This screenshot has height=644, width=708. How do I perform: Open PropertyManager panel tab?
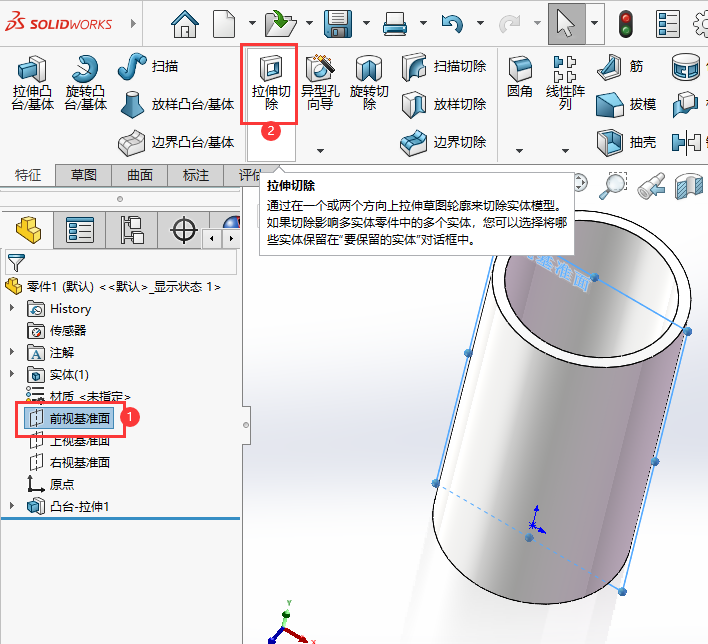[79, 230]
